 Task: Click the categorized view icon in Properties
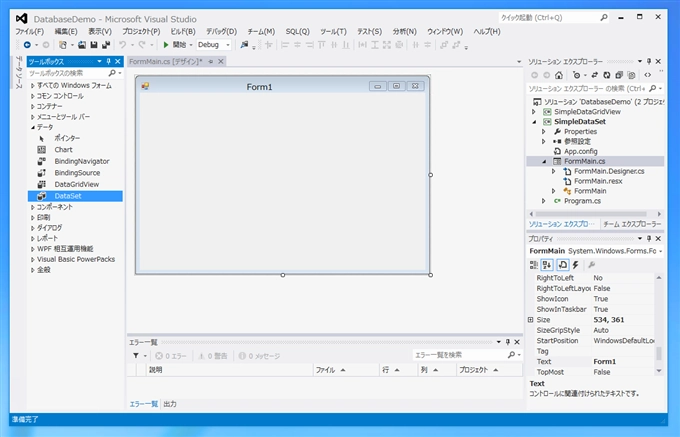(534, 265)
